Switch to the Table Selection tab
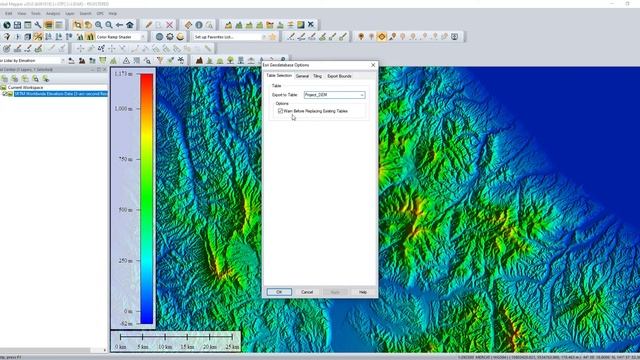Screen dimensions: 640x360 click(279, 76)
